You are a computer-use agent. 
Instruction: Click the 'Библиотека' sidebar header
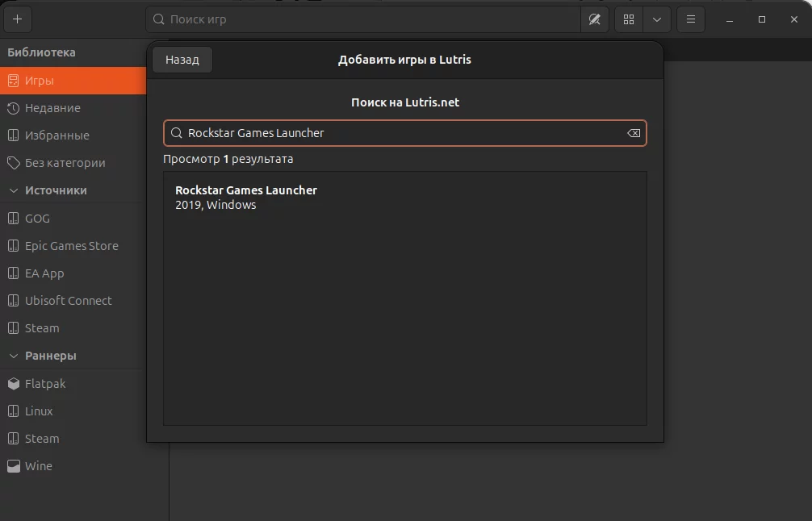(41, 52)
